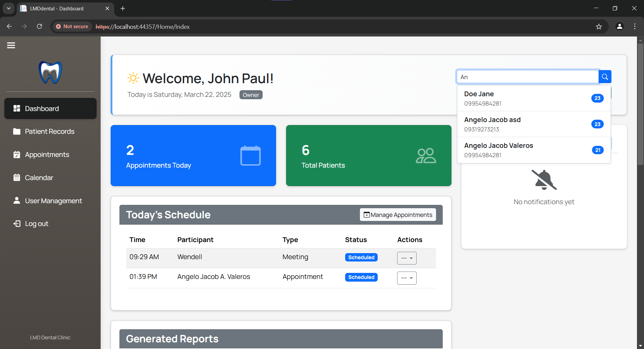Select Doe Jane from search results
The image size is (644, 349).
[x=523, y=98]
